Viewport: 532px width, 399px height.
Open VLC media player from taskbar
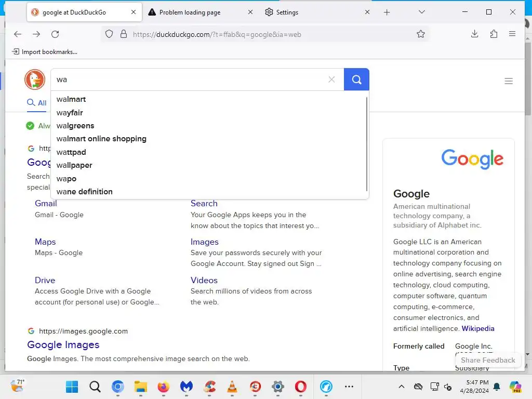(232, 387)
